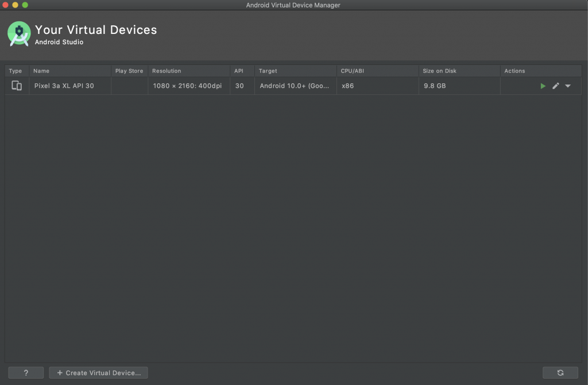Click the Android 10.0+ target cell
The image size is (588, 385).
click(296, 86)
